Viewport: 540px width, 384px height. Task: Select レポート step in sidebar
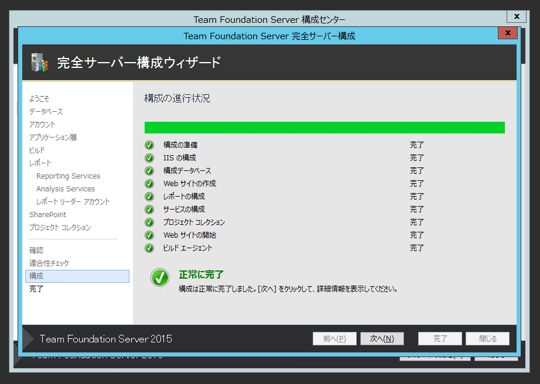point(40,163)
